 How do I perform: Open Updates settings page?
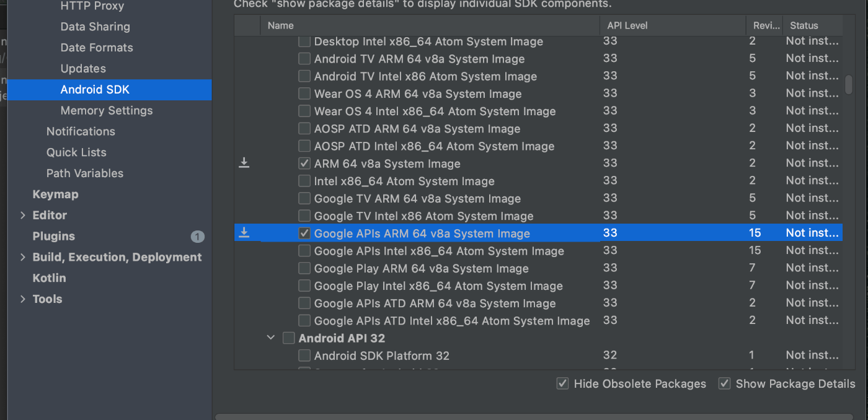83,69
